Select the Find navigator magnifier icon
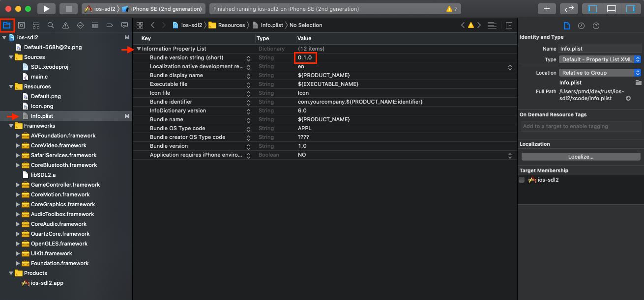This screenshot has height=300, width=644. (51, 25)
